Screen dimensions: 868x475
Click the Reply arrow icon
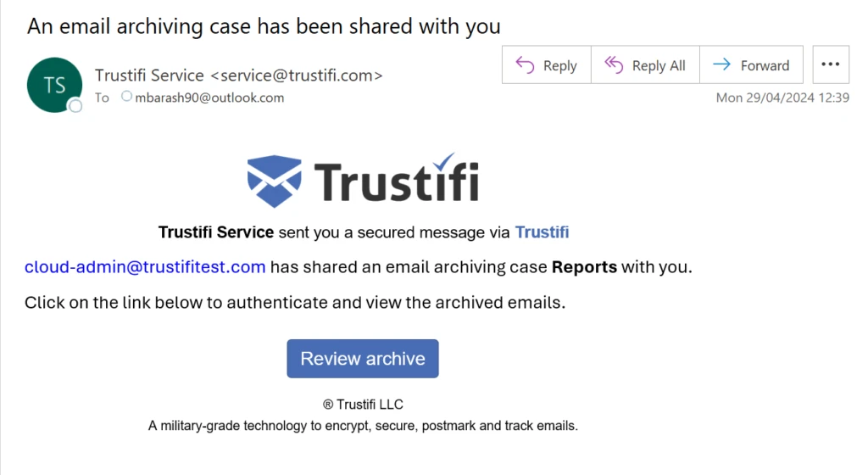coord(525,65)
